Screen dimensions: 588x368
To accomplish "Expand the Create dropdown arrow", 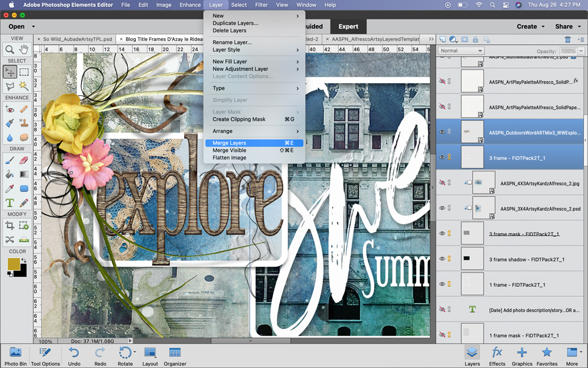I will point(543,26).
